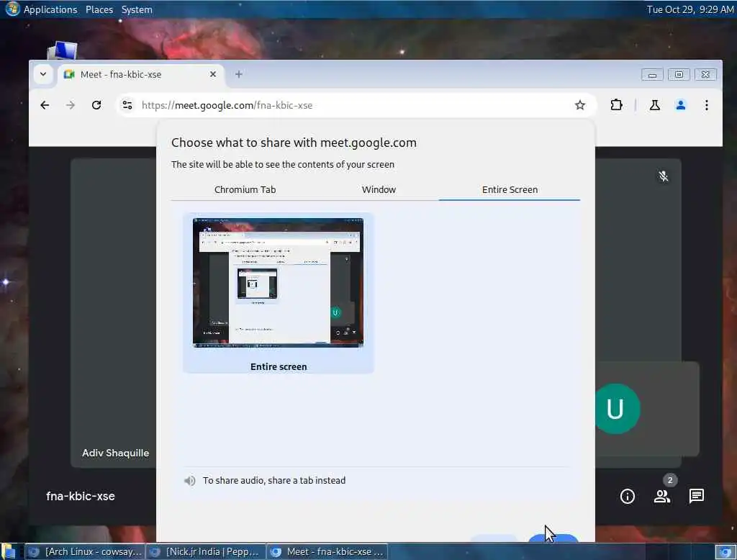737x560 pixels.
Task: Click the muted microphone icon on tile
Action: (x=663, y=176)
